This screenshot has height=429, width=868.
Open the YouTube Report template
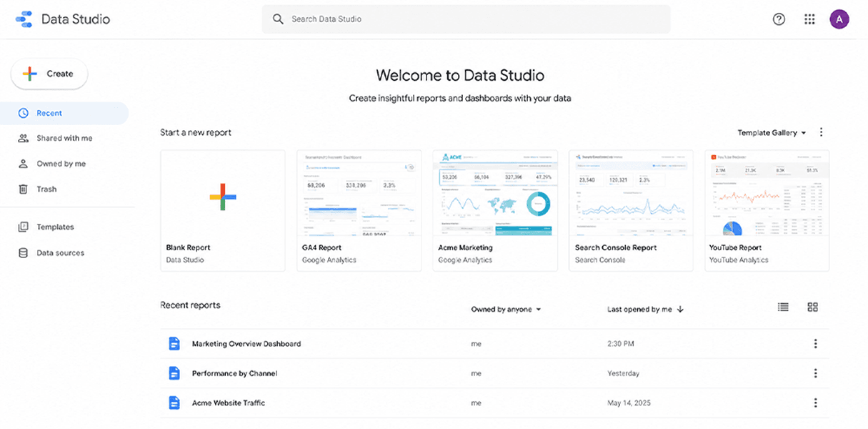coord(767,210)
